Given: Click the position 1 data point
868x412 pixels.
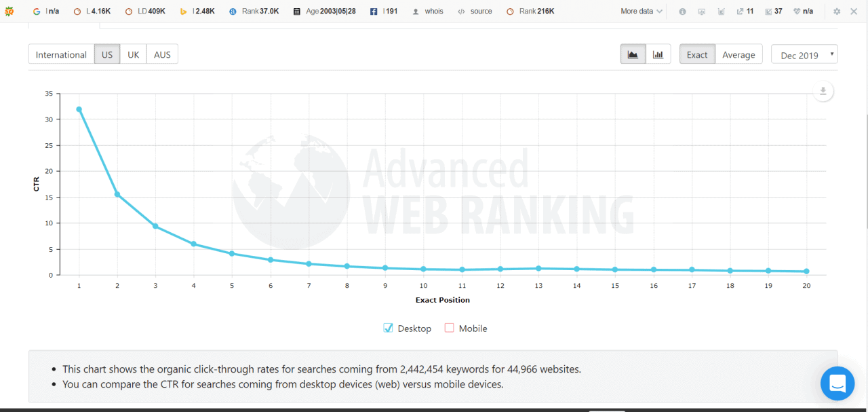Looking at the screenshot, I should pyautogui.click(x=79, y=109).
